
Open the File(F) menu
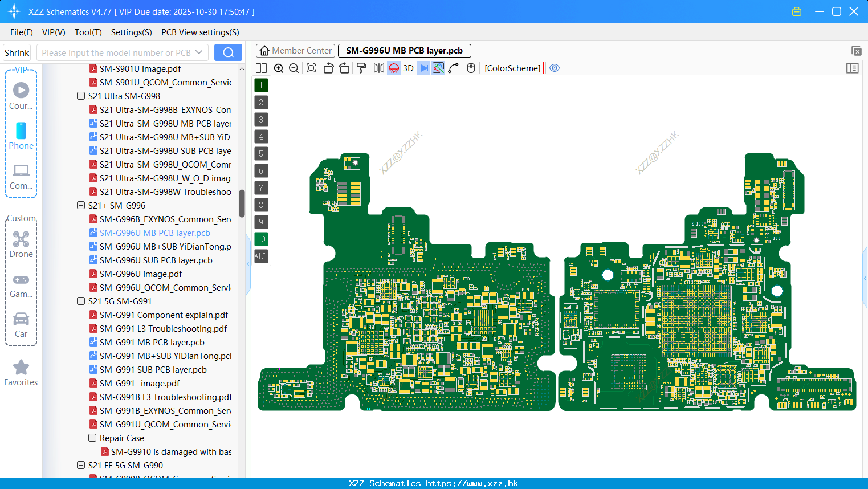[x=22, y=32]
